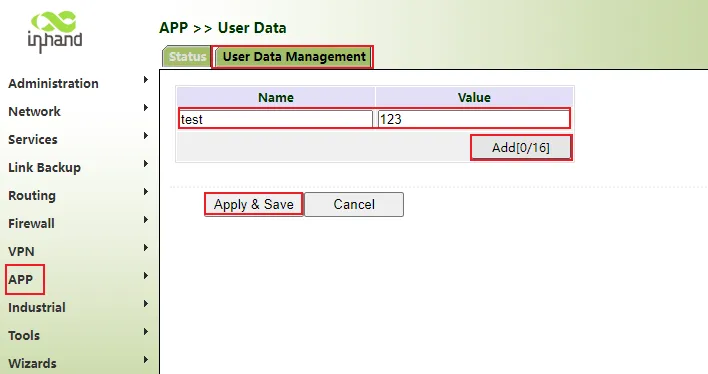Viewport: 708px width, 374px height.
Task: Expand the VPN submenu arrow
Action: tap(145, 248)
